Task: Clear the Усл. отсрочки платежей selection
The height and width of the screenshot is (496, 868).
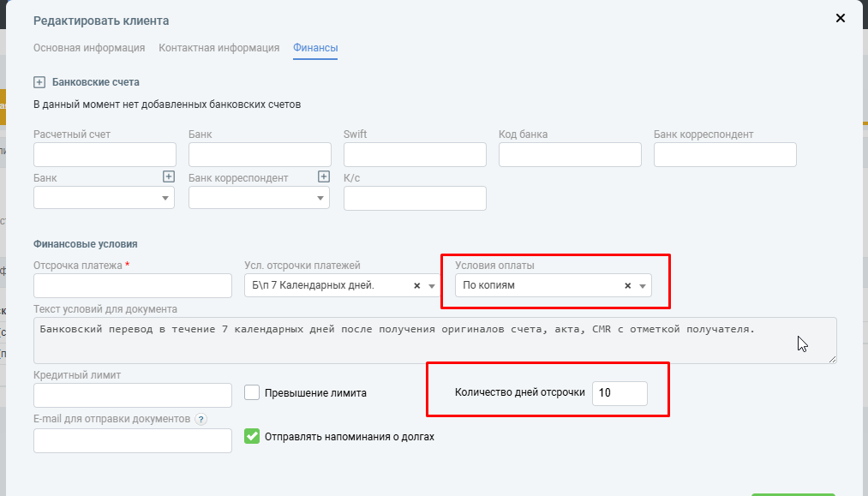Action: coord(417,286)
